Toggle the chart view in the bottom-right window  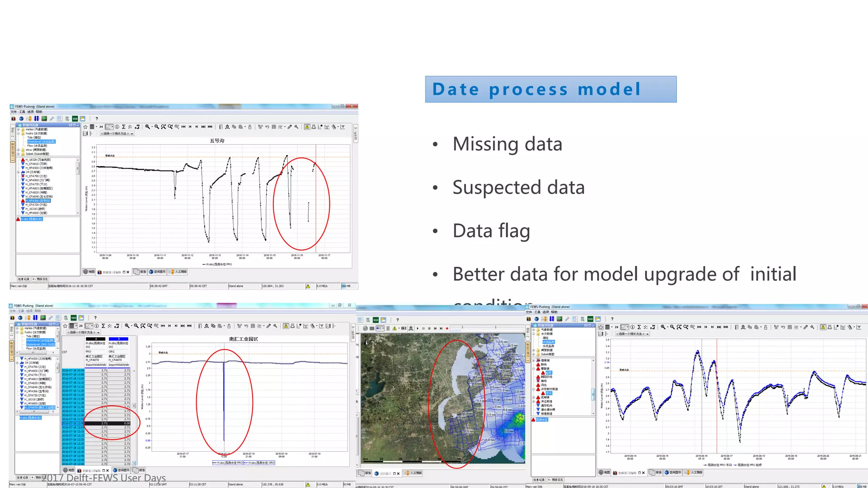click(x=624, y=327)
